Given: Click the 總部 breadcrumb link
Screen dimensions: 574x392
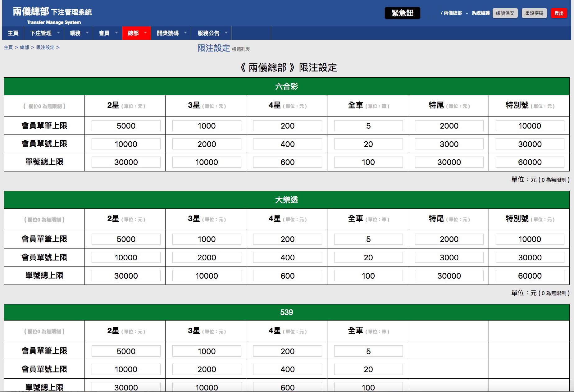Looking at the screenshot, I should [25, 48].
